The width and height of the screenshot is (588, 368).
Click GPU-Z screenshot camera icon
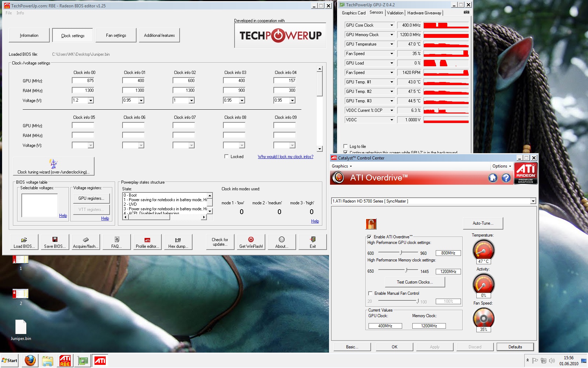(x=466, y=12)
